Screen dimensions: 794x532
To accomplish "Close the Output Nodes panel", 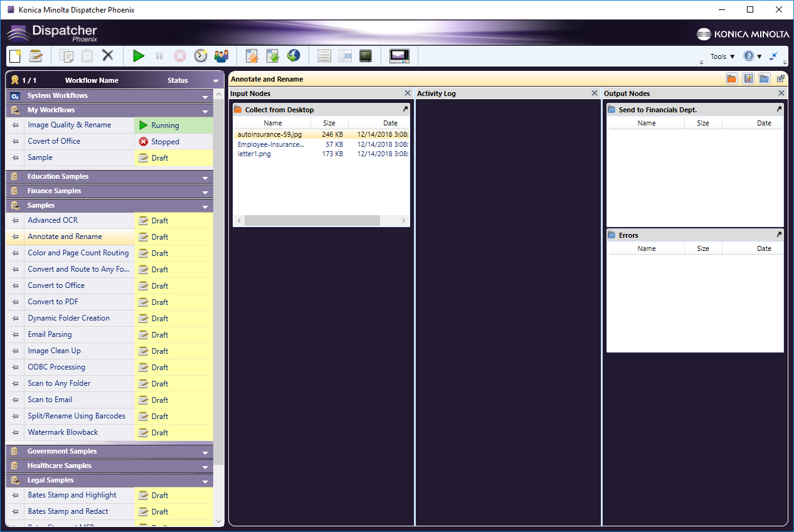I will tap(781, 93).
